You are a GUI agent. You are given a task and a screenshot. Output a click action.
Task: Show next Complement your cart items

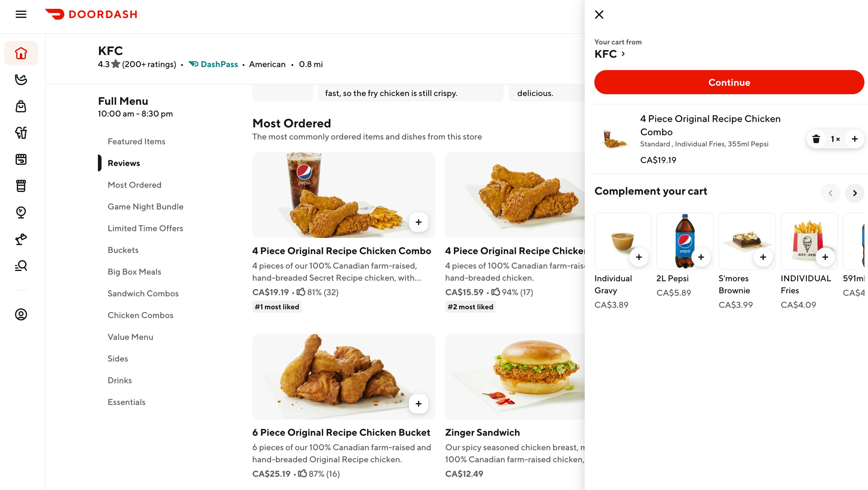[x=854, y=193]
